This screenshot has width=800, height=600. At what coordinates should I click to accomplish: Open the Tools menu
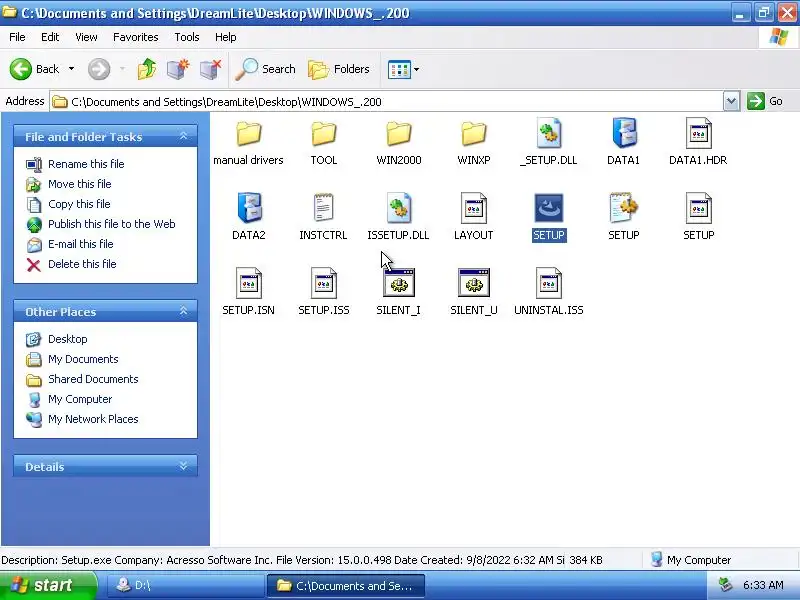[x=187, y=37]
